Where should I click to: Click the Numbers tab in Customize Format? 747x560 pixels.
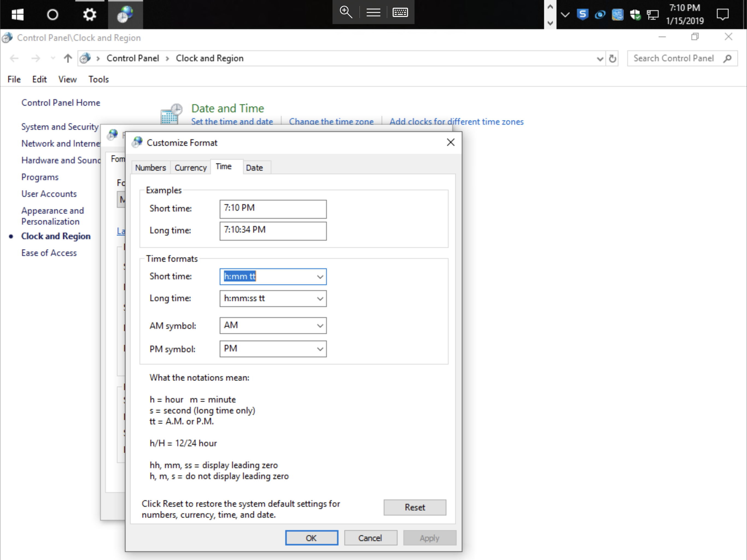(x=151, y=167)
